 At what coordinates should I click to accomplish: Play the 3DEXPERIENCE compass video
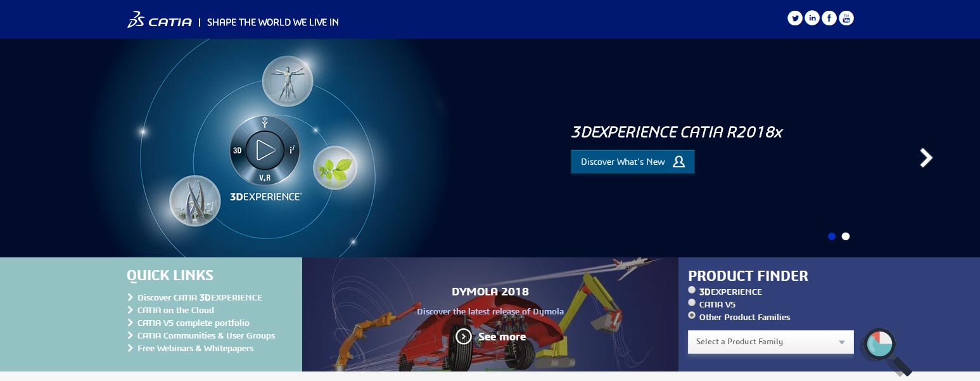265,150
